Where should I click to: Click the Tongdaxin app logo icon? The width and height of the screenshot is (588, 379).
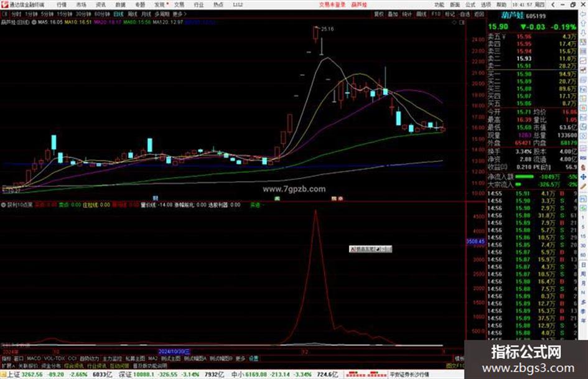(4, 4)
